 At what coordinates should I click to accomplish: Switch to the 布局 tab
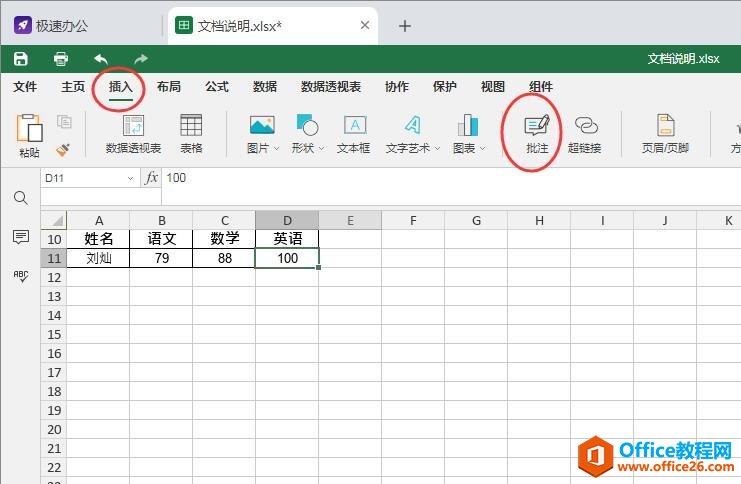[x=169, y=86]
